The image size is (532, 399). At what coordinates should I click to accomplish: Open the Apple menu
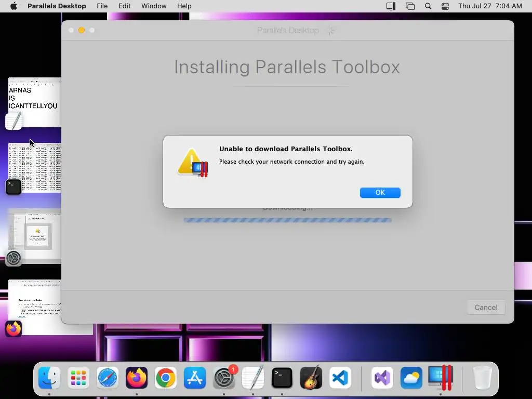(x=14, y=6)
